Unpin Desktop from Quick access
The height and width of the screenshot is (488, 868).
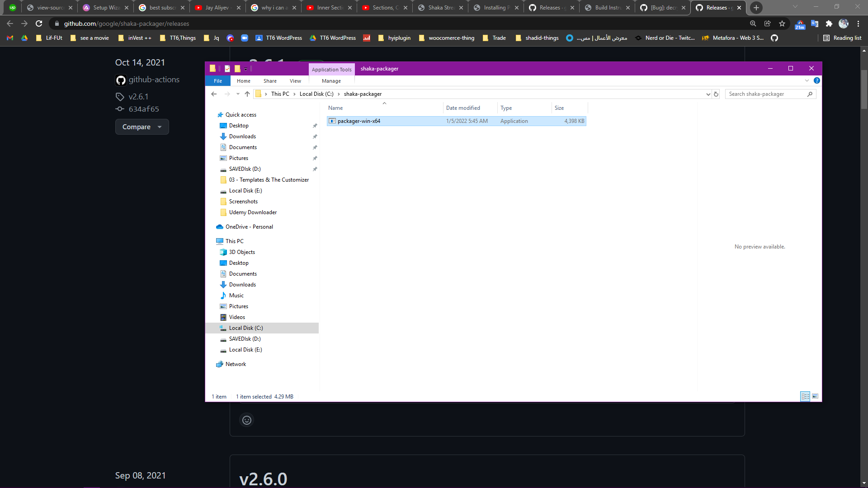[315, 126]
